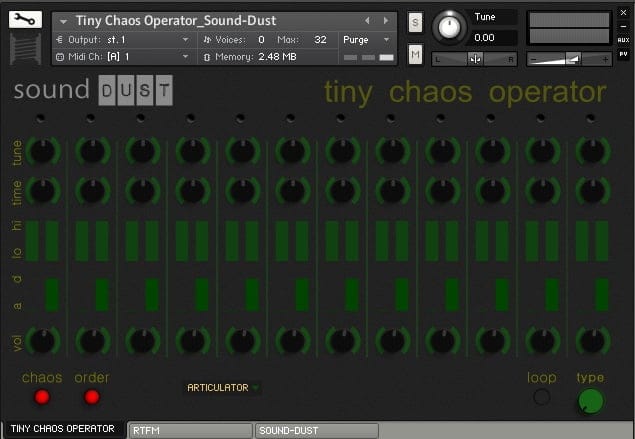Go to the previous instrument with the left arrow

367,20
